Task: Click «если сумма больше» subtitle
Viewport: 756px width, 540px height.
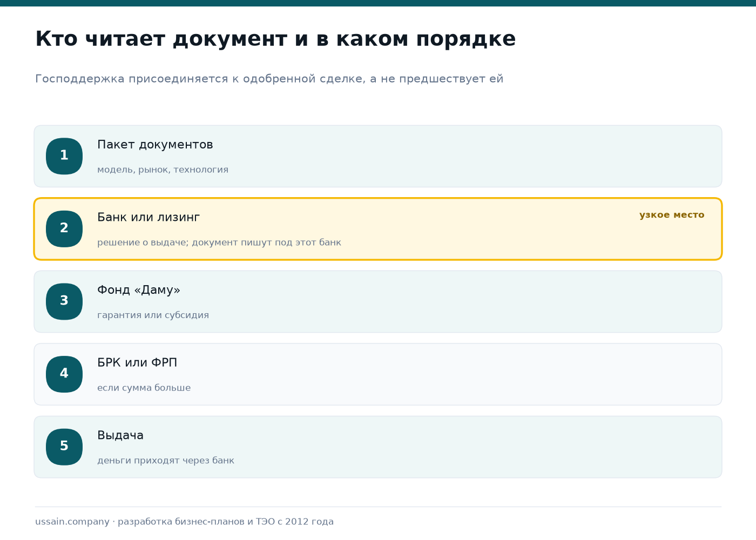Action: [x=144, y=388]
